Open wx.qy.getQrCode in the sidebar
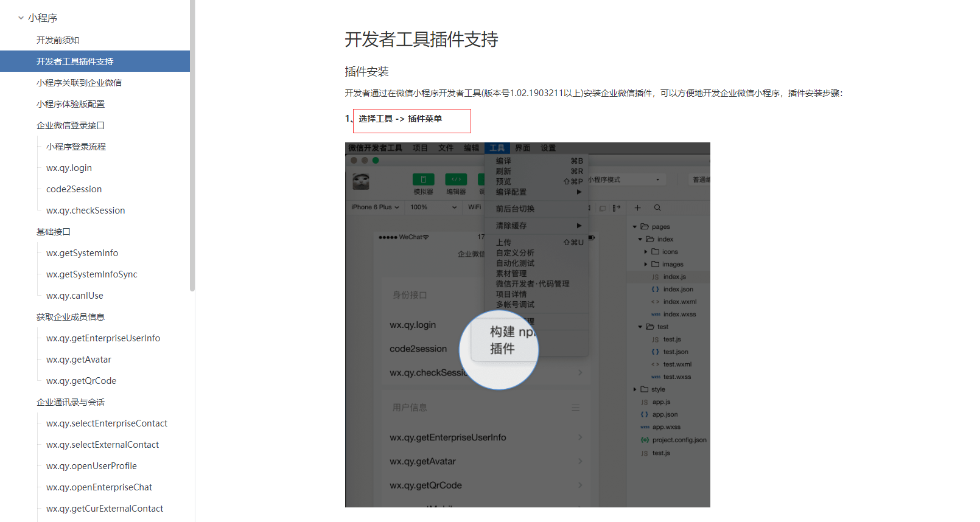The width and height of the screenshot is (980, 522). [81, 381]
